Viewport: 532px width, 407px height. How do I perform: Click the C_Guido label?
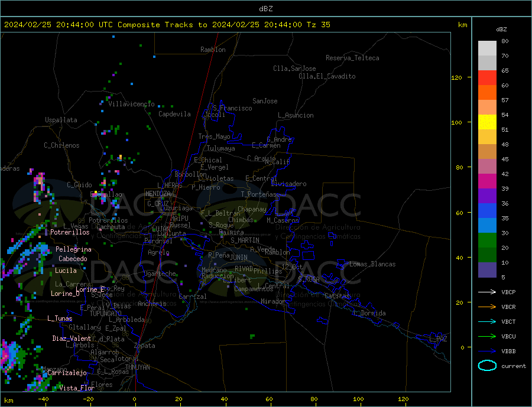tap(79, 185)
